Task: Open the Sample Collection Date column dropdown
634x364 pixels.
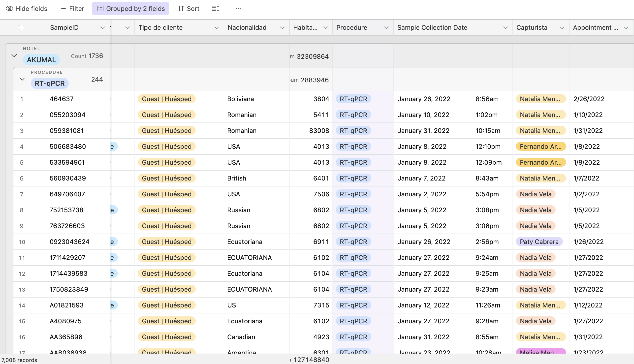Action: pos(505,28)
